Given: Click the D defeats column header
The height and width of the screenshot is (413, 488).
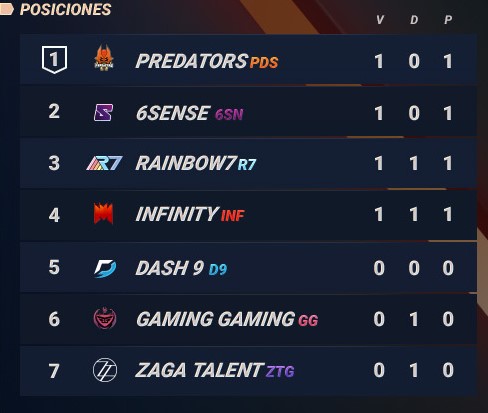Looking at the screenshot, I should click(x=414, y=20).
